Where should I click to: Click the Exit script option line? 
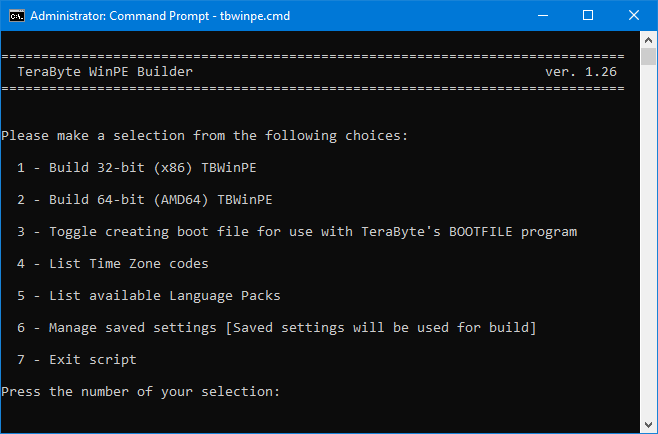77,360
